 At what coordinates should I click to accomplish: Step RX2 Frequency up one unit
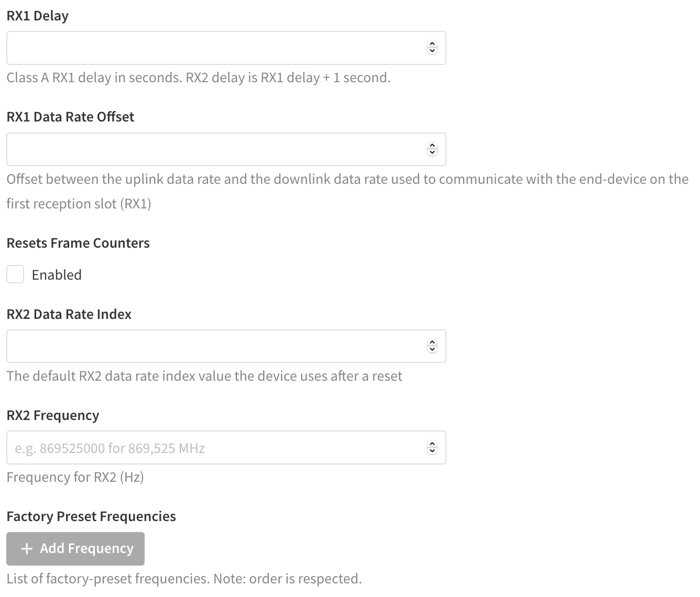pyautogui.click(x=432, y=444)
